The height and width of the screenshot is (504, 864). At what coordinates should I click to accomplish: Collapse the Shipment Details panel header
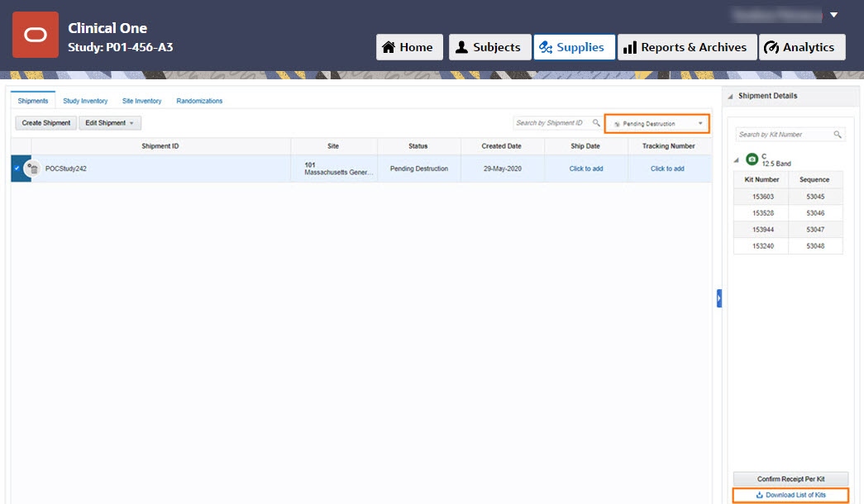click(x=730, y=97)
